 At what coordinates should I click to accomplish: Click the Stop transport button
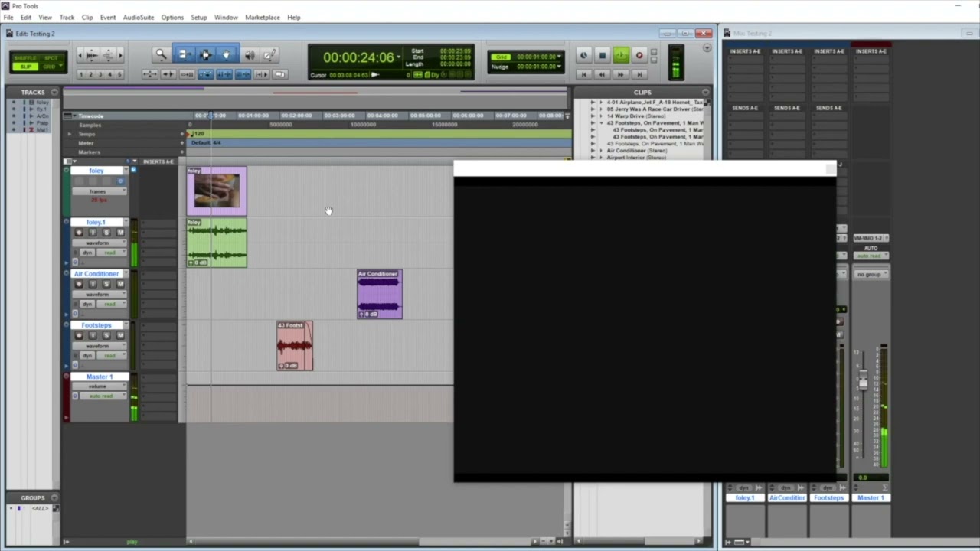click(602, 55)
